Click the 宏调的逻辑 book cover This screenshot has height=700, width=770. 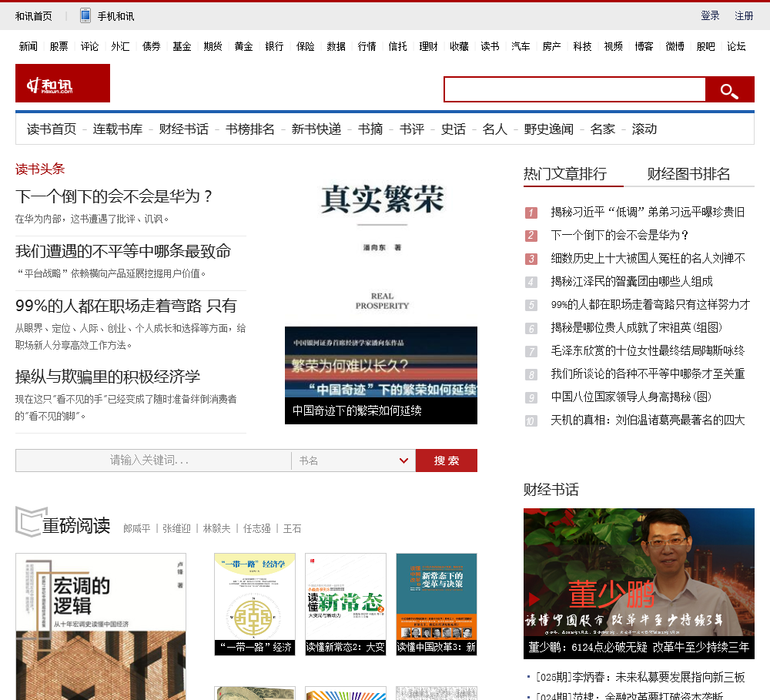coord(101,627)
